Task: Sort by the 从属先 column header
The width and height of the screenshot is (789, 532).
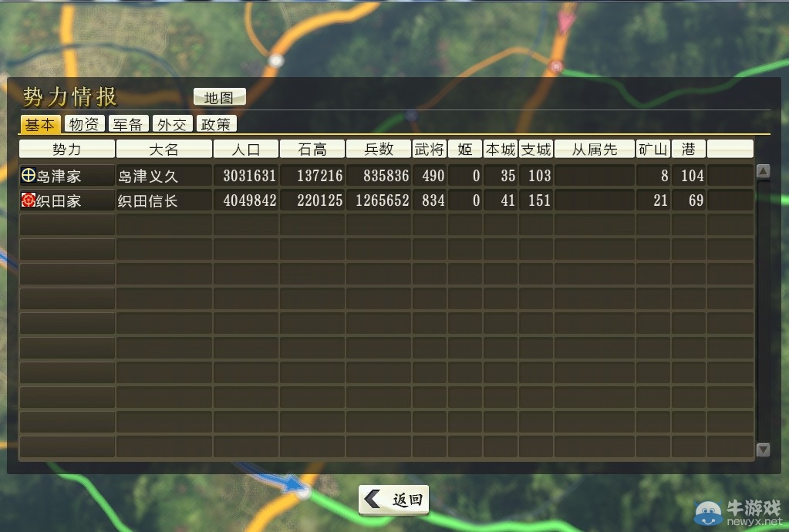Action: coord(595,149)
